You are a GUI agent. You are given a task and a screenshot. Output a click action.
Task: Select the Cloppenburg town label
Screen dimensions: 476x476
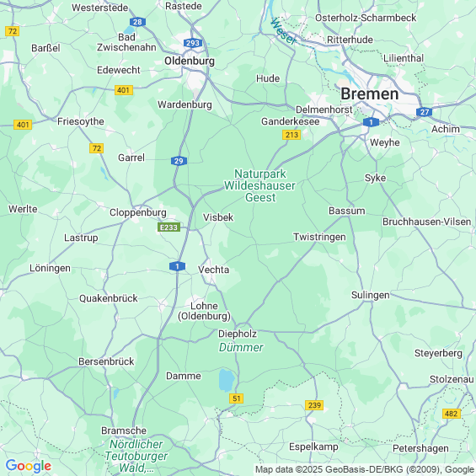click(138, 212)
